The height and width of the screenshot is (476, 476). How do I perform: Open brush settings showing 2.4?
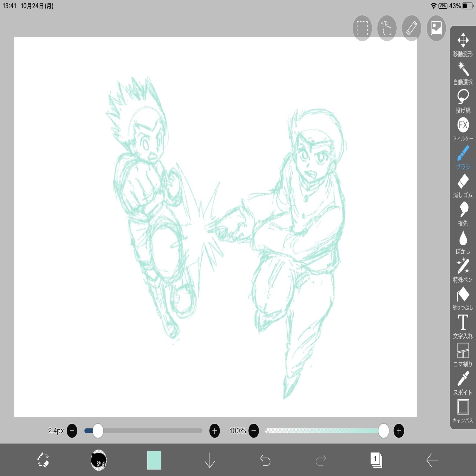point(98,460)
